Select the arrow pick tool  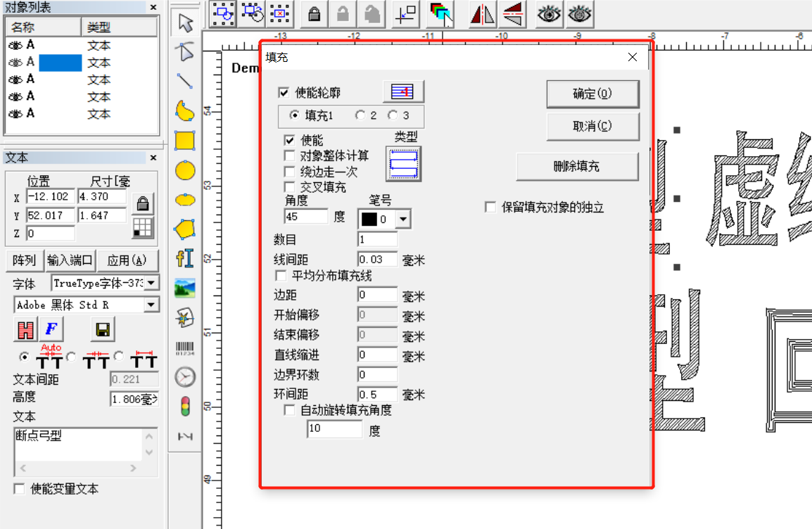185,23
